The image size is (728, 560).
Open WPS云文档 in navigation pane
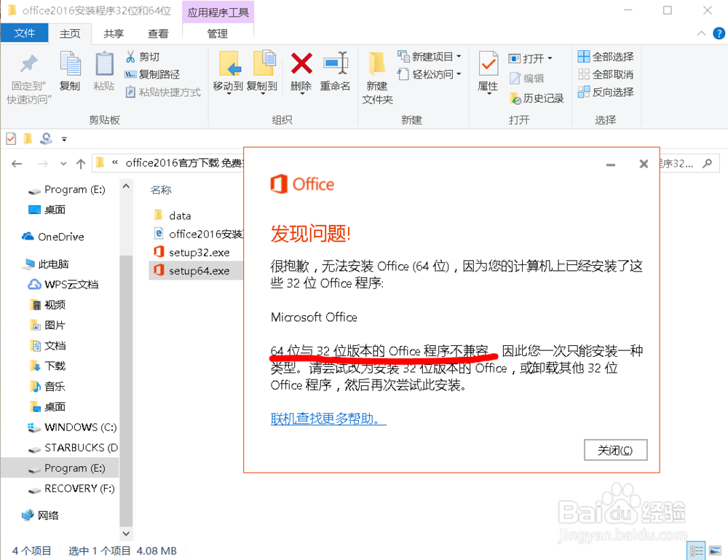point(63,284)
